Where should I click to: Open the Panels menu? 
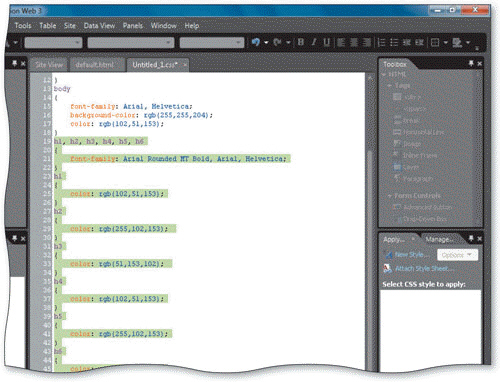pyautogui.click(x=133, y=26)
